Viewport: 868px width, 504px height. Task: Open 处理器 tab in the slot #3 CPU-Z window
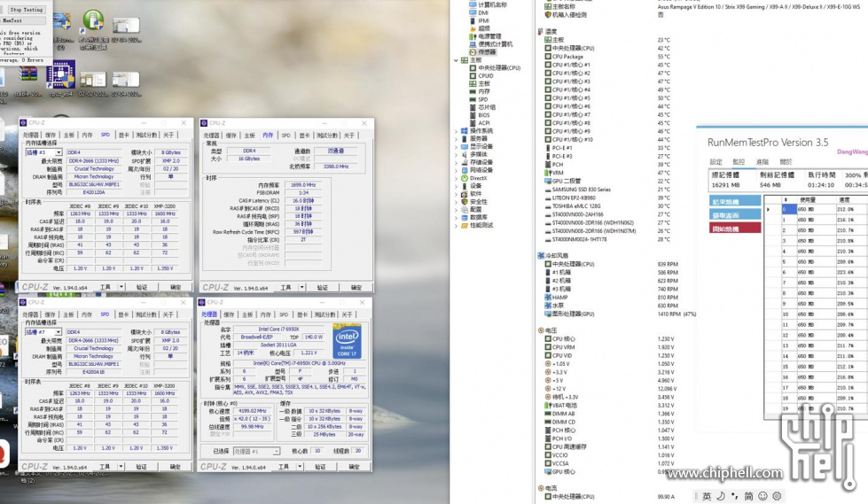[30, 135]
